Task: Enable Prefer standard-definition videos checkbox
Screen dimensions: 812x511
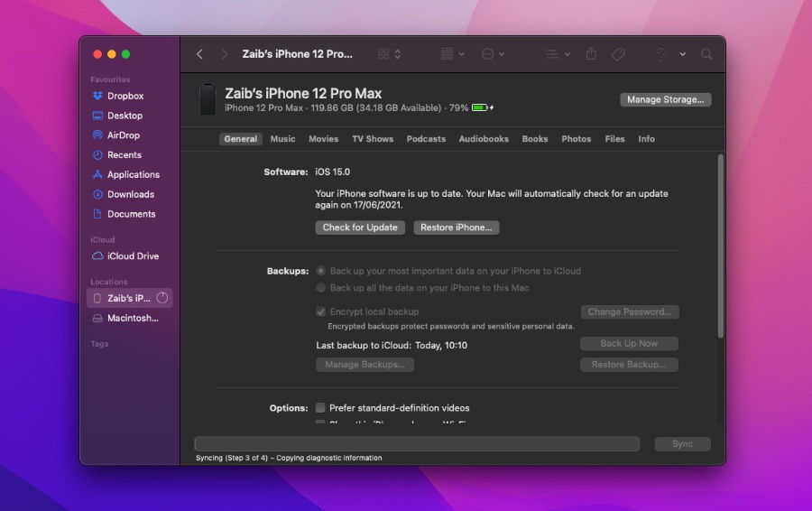Action: [320, 408]
